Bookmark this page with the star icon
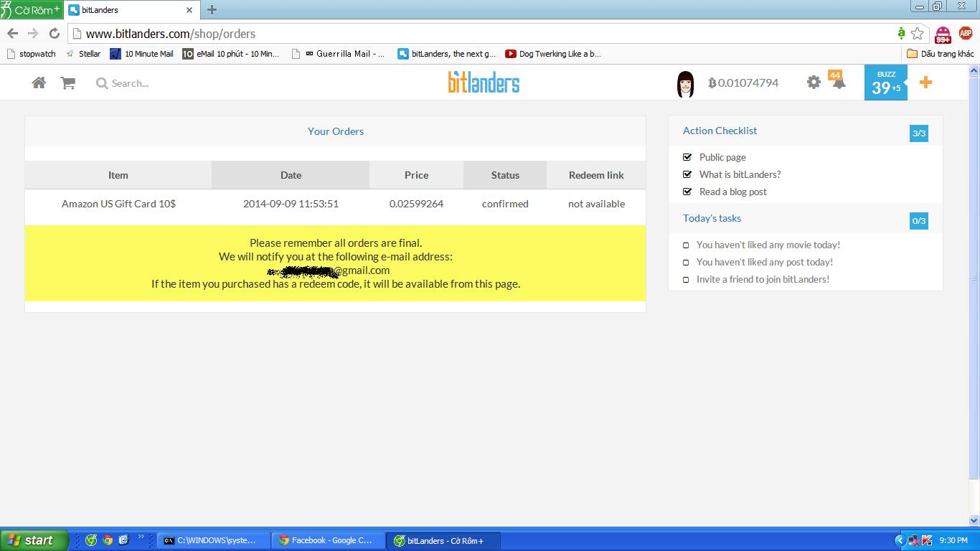This screenshot has width=980, height=551. pyautogui.click(x=918, y=34)
